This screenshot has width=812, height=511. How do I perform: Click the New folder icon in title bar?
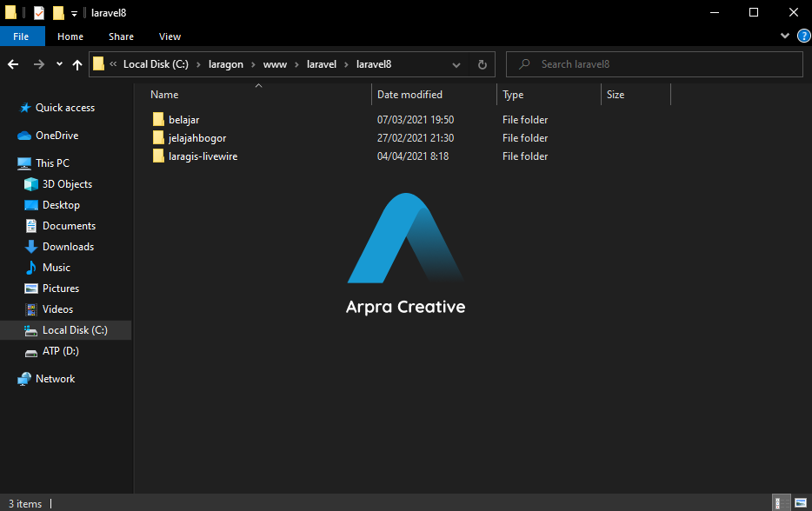click(x=58, y=13)
